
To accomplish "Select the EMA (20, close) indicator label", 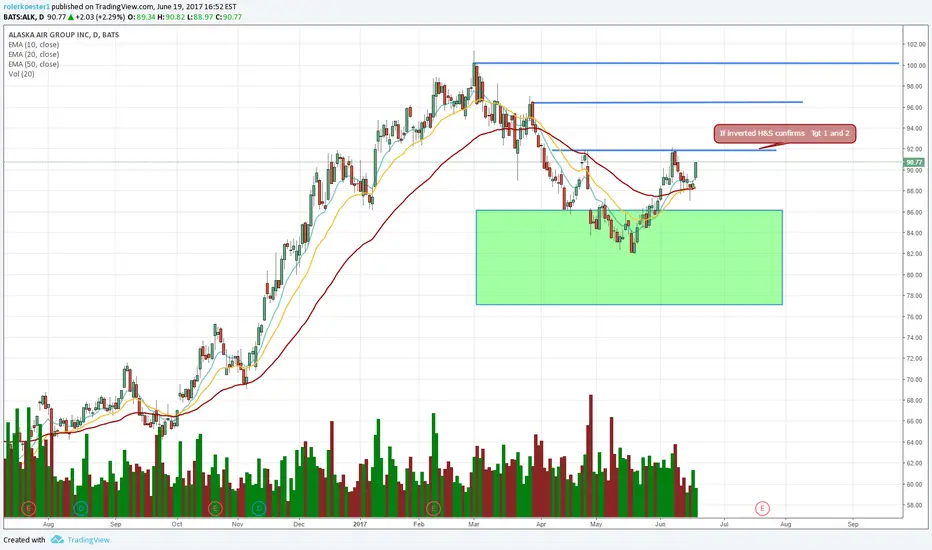I will [33, 54].
